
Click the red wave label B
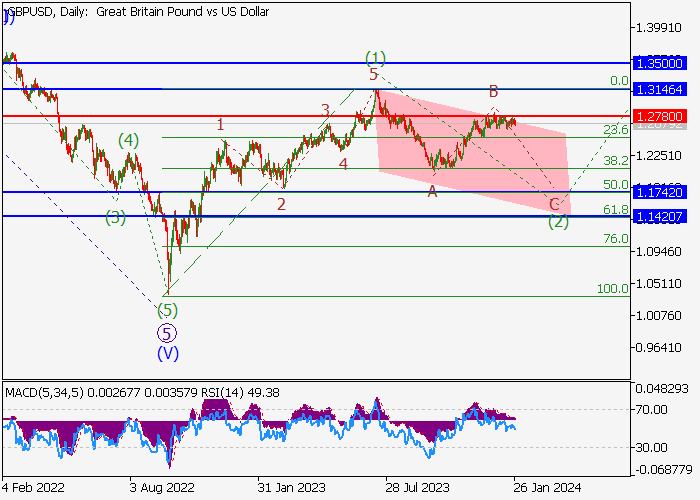click(x=493, y=92)
